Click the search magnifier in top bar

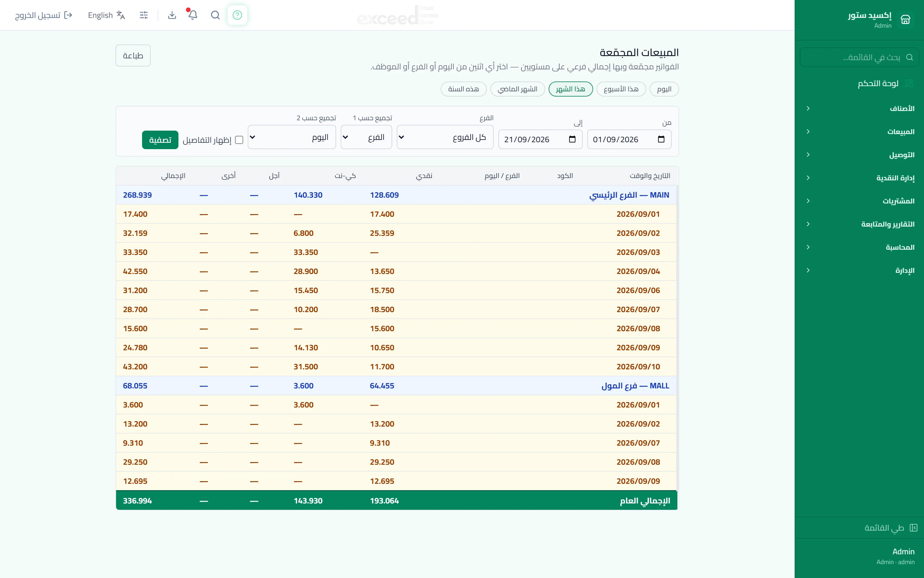coord(215,15)
